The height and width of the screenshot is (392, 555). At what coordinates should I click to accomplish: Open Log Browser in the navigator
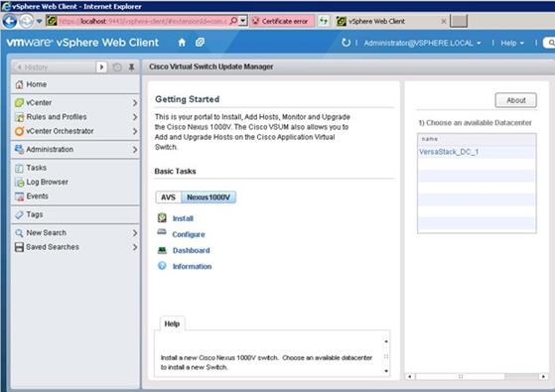[75, 182]
